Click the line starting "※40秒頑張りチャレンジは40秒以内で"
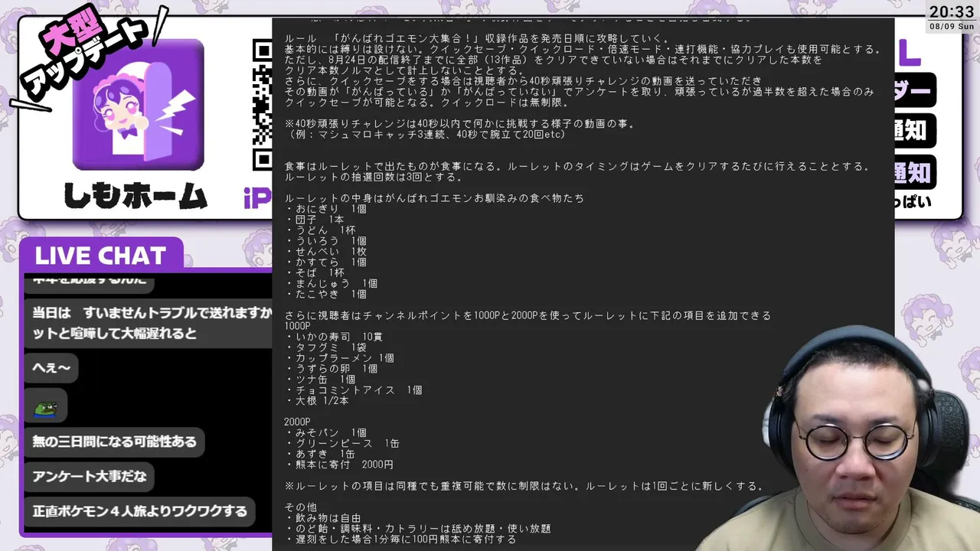980x551 pixels. [460, 124]
